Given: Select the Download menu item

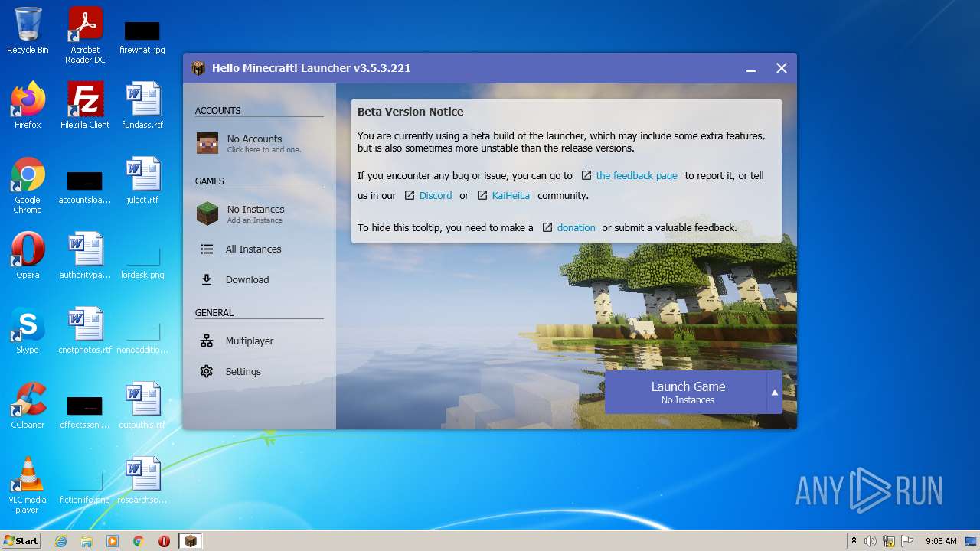Looking at the screenshot, I should (260, 279).
